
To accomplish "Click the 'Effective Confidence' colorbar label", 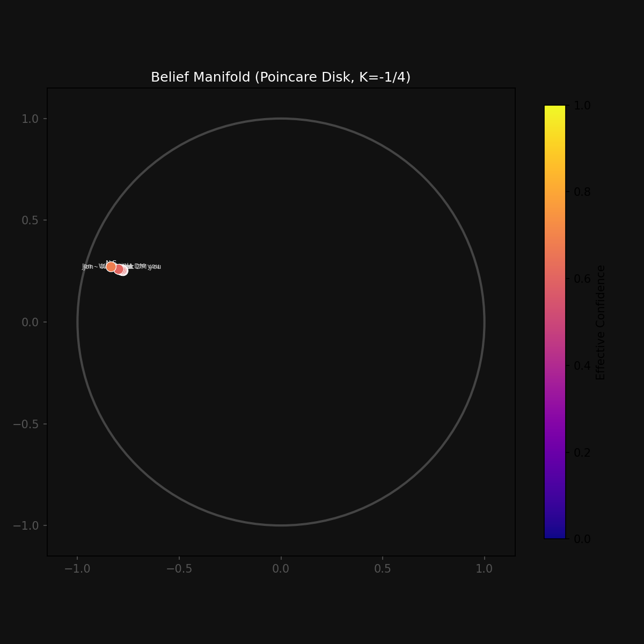I will point(601,322).
